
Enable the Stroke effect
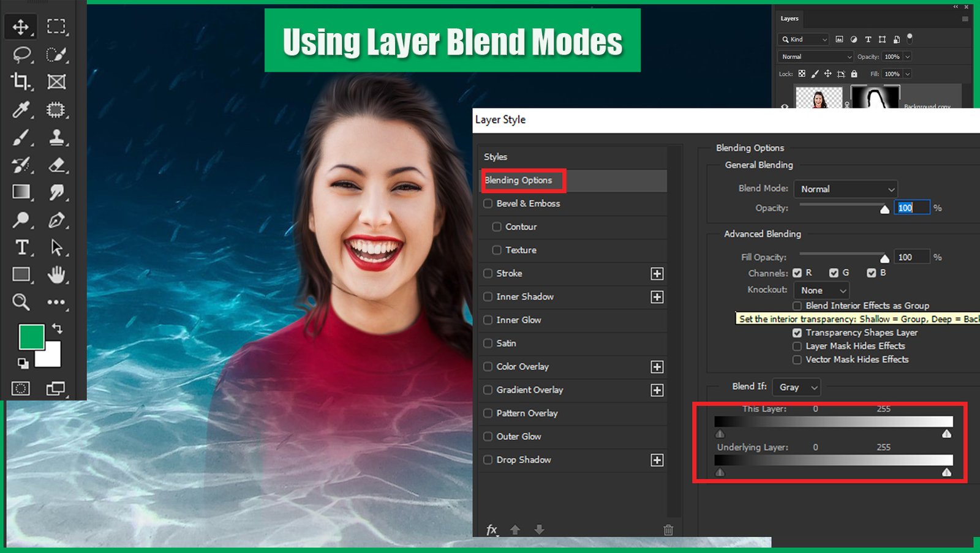click(x=488, y=273)
